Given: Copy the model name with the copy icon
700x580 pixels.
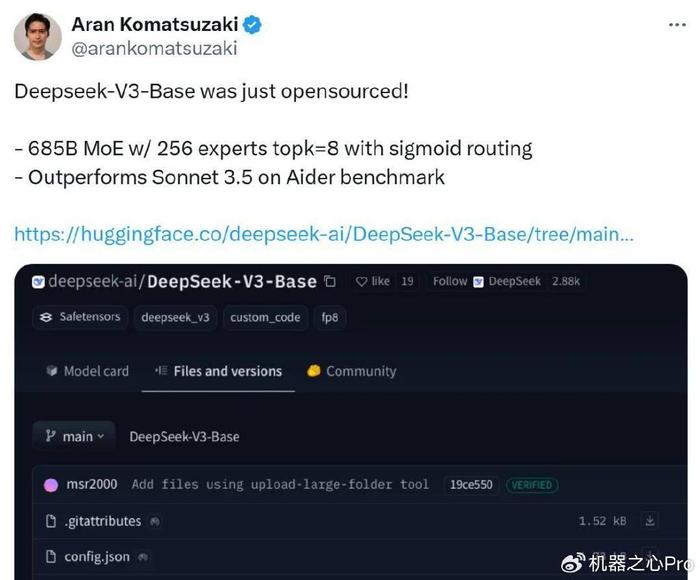Looking at the screenshot, I should [x=330, y=281].
